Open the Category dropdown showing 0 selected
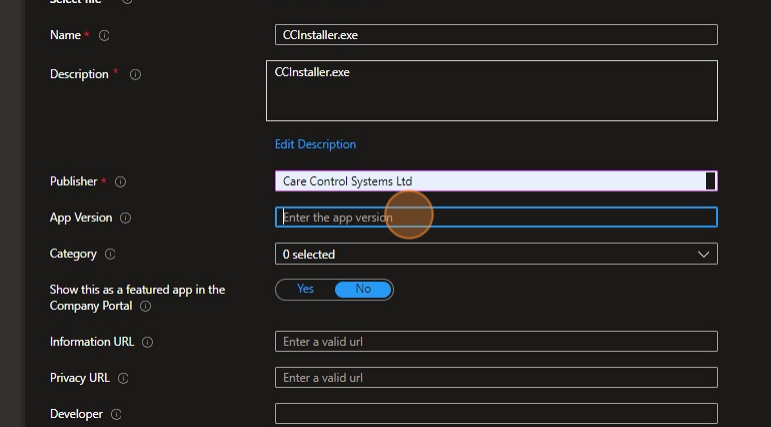The height and width of the screenshot is (427, 771). [x=496, y=254]
